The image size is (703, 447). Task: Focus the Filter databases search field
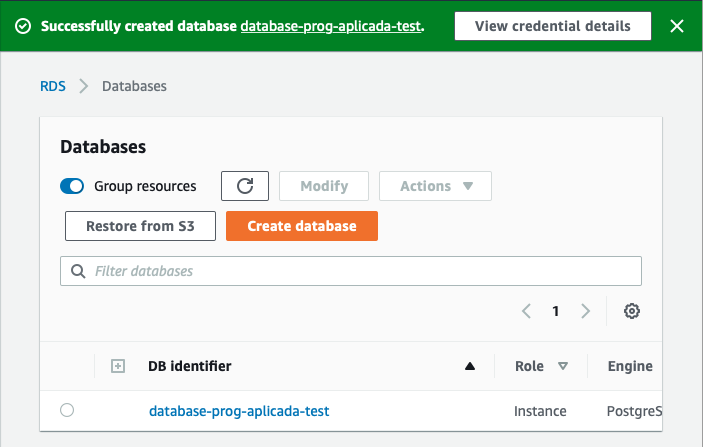(360, 271)
